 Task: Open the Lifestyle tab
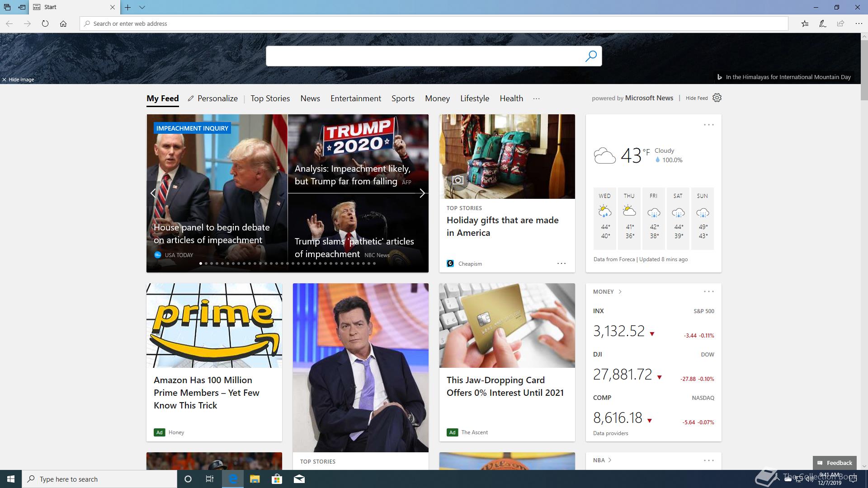coord(475,99)
